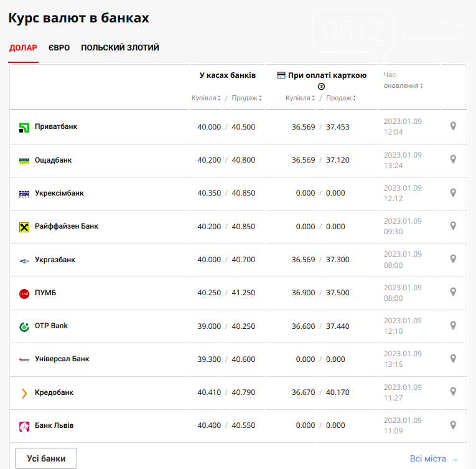Select the ДОЛАР currency tab
Screen dimensions: 476x469
click(23, 48)
